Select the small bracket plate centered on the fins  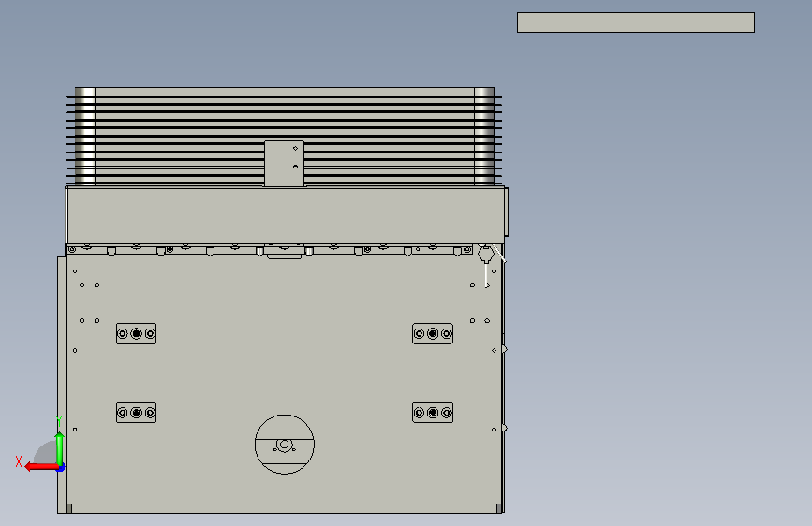coord(284,163)
